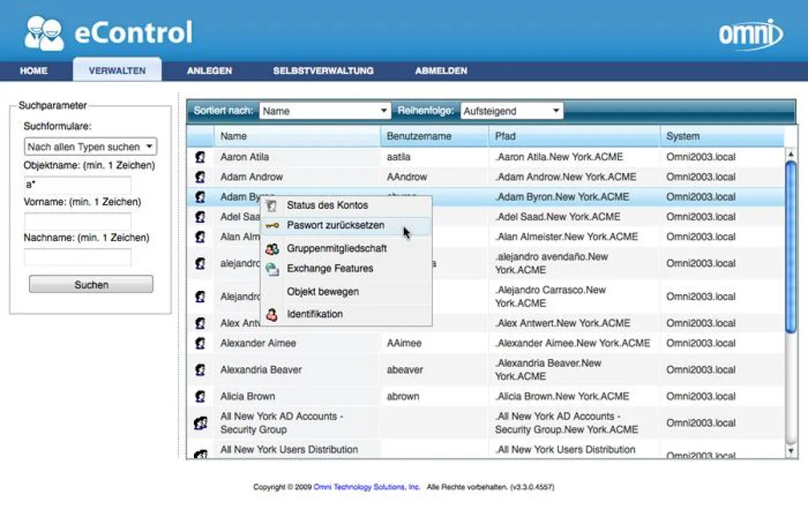
Task: Select Objekt bewegen from the context menu
Action: click(325, 291)
